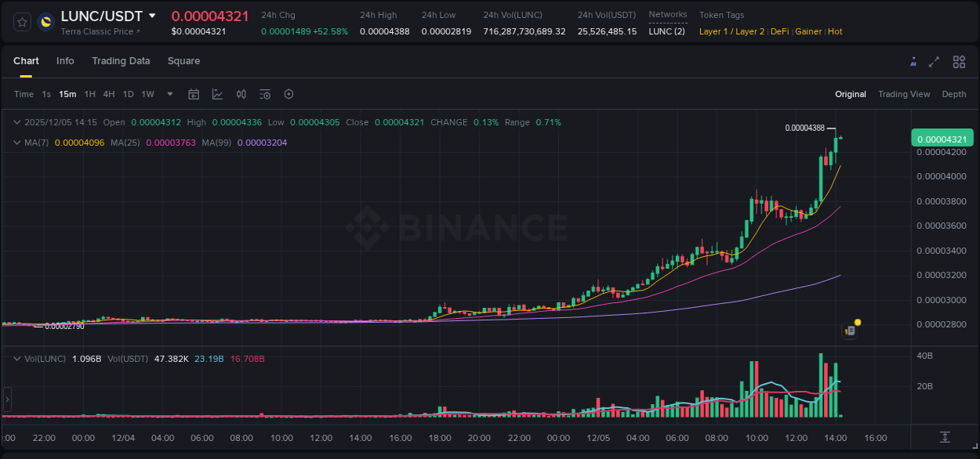This screenshot has width=980, height=459.
Task: Click the left scroll arrow of the volume pane
Action: pyautogui.click(x=6, y=401)
